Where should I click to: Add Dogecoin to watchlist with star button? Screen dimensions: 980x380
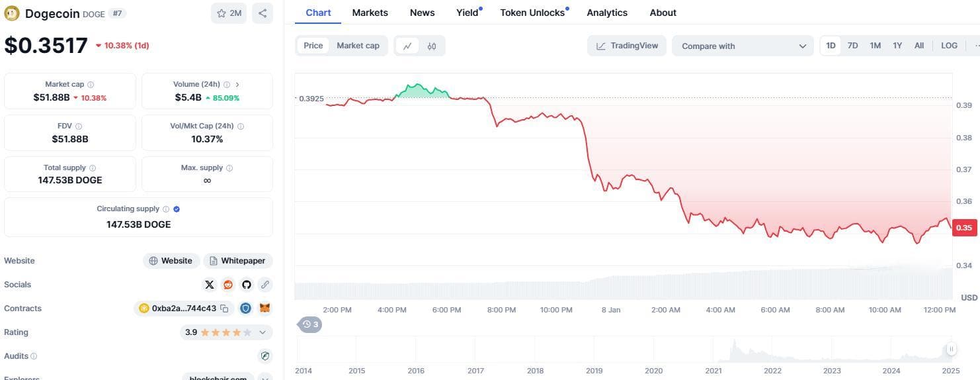pyautogui.click(x=229, y=13)
